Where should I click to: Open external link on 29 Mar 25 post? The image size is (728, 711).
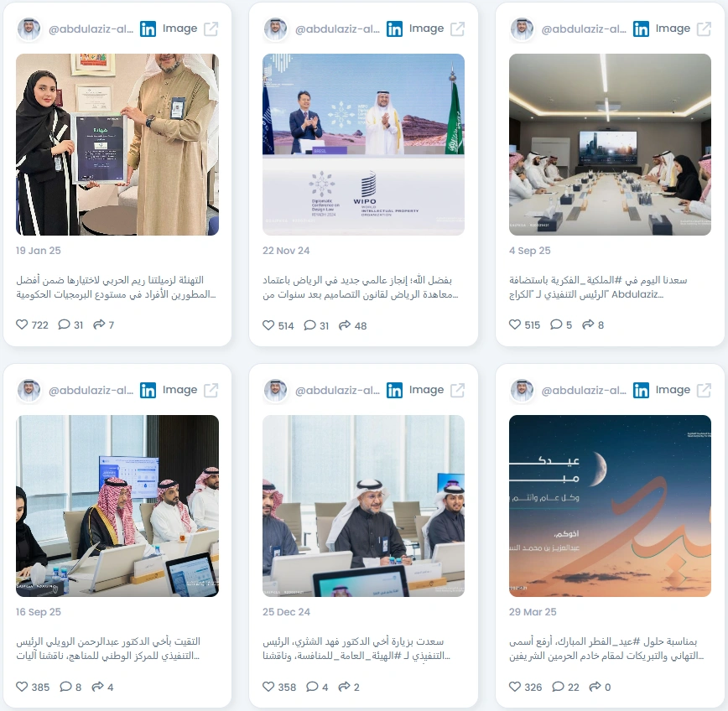[704, 391]
